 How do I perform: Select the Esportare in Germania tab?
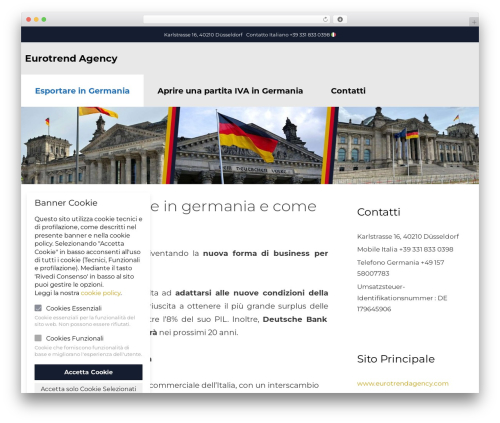82,91
